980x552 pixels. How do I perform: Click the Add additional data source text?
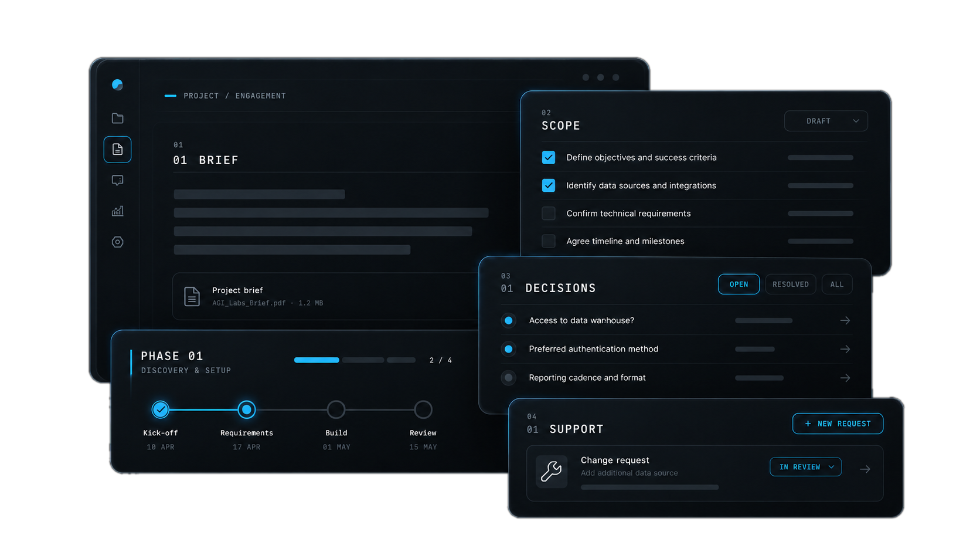coord(629,473)
